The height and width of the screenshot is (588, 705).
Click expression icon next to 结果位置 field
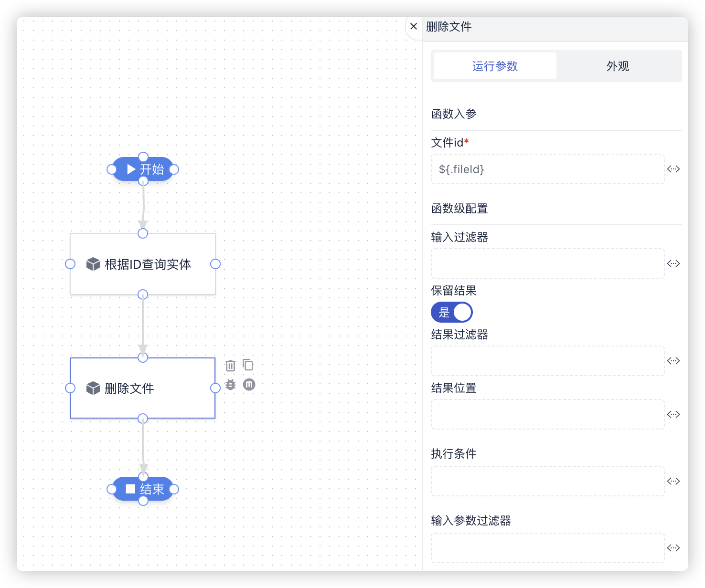(673, 414)
